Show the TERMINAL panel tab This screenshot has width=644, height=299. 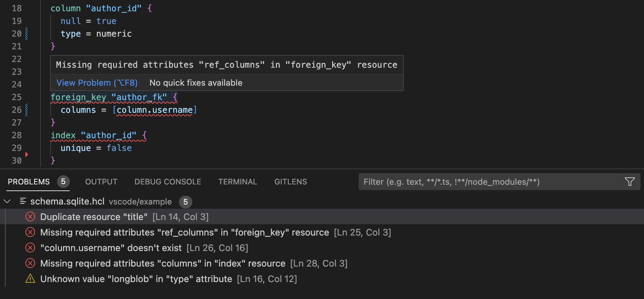coord(237,182)
